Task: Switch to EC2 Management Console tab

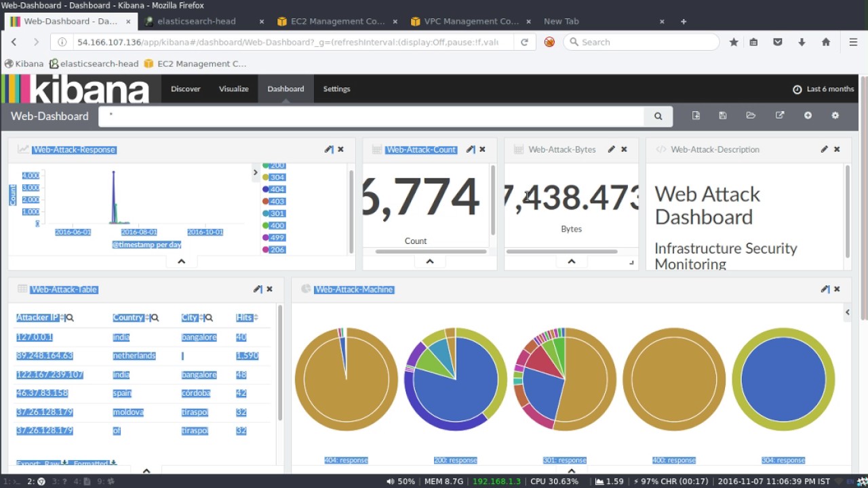Action: [338, 21]
